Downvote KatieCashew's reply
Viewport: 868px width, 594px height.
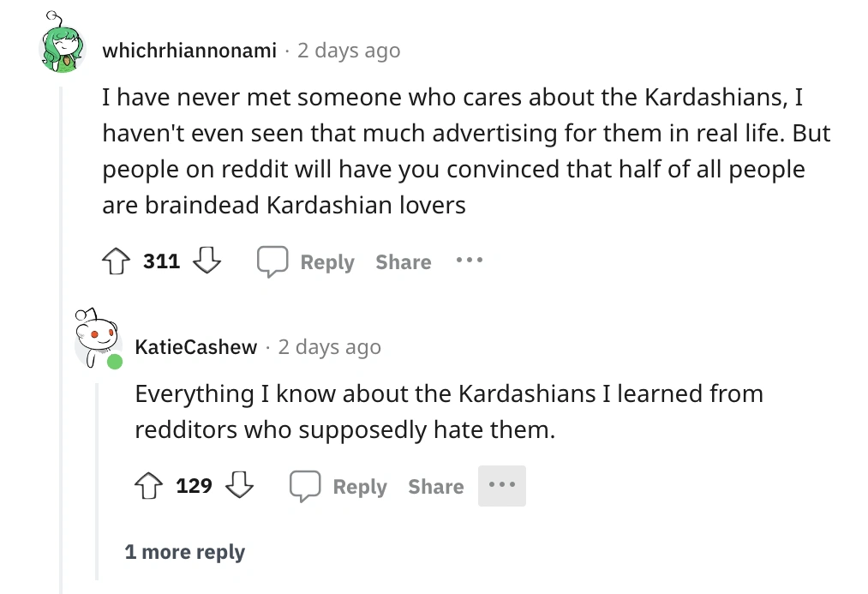click(x=239, y=487)
